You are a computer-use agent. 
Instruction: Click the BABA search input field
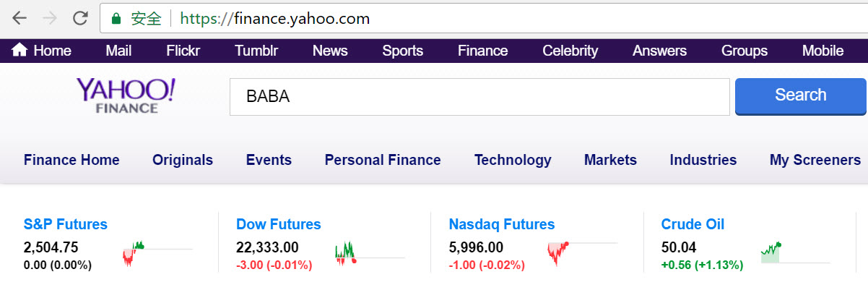click(479, 97)
